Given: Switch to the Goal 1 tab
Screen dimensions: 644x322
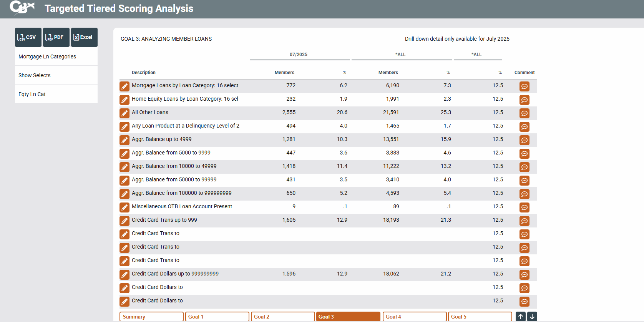Looking at the screenshot, I should point(217,317).
